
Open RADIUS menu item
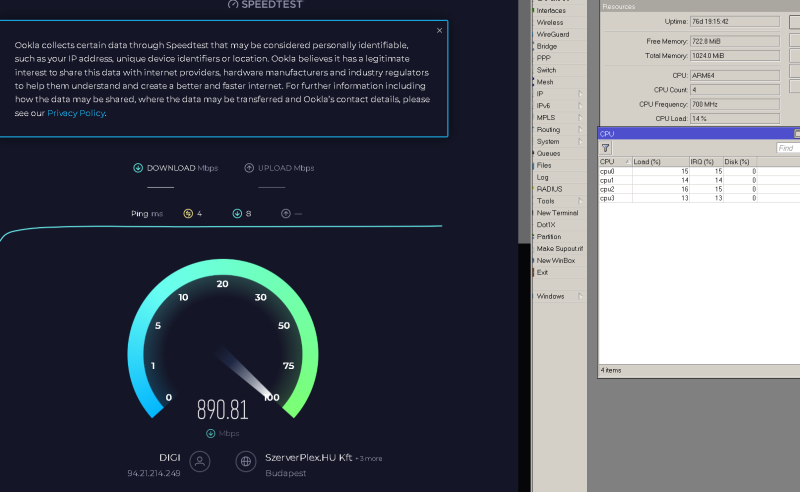point(549,189)
